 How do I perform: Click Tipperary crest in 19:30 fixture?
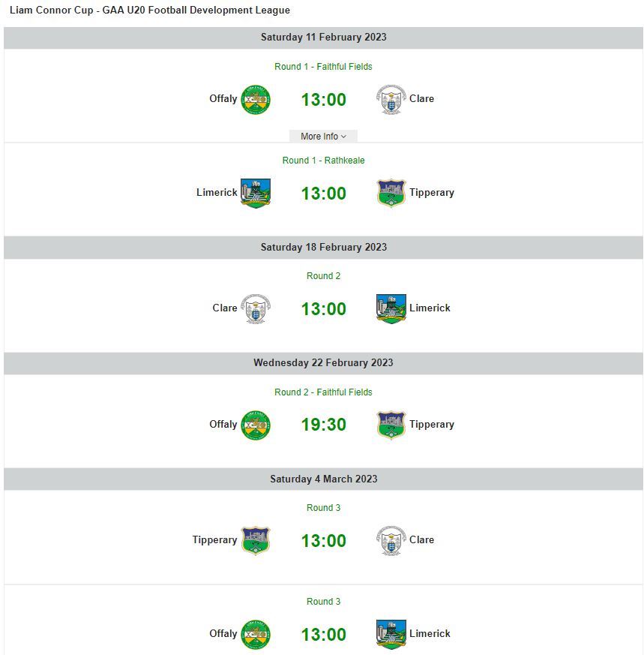(391, 425)
